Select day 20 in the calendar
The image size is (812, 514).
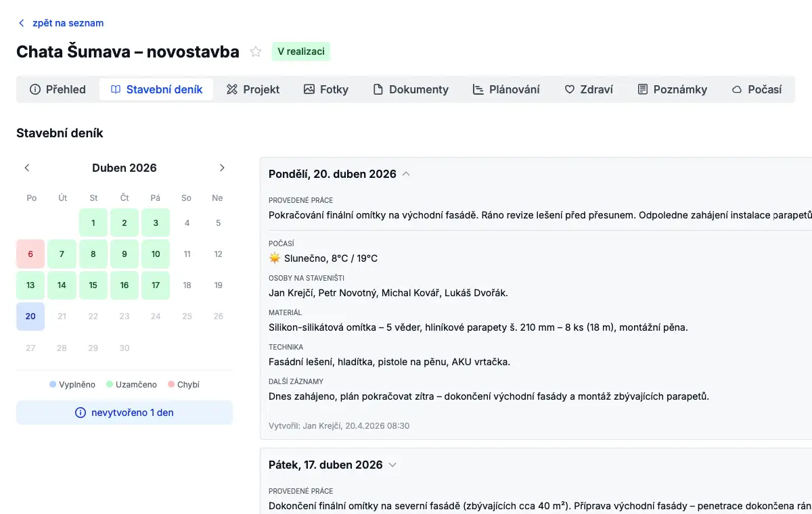[x=30, y=316]
